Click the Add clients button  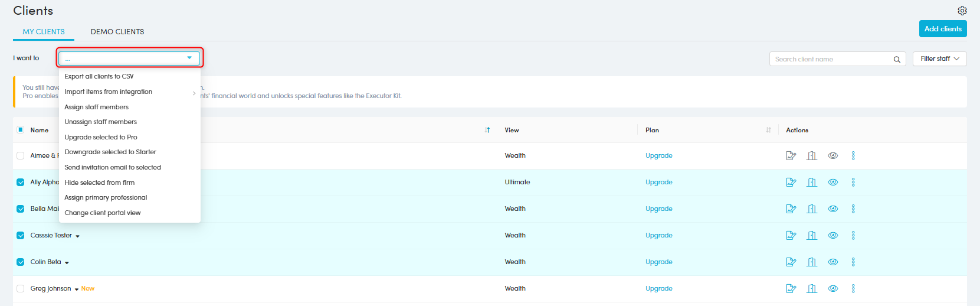(942, 29)
